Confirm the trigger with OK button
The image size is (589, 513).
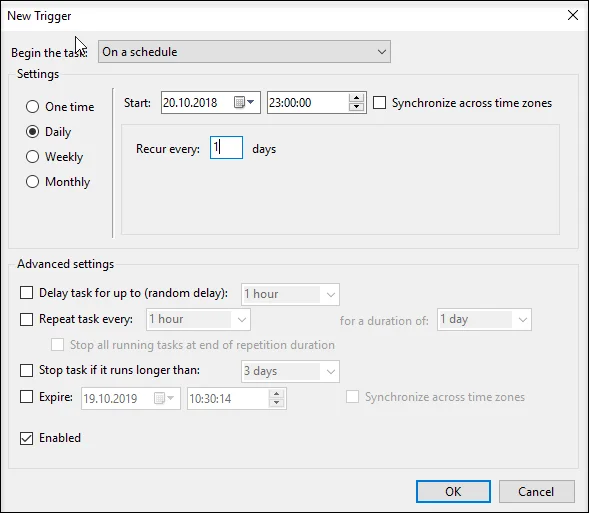click(x=453, y=491)
